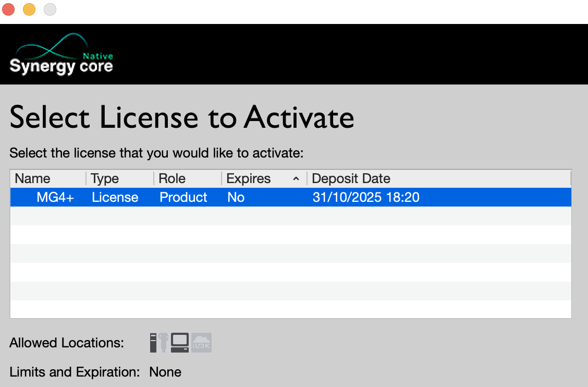Screen dimensions: 588x387
Task: Sort by the Deposit Date header
Action: click(351, 178)
